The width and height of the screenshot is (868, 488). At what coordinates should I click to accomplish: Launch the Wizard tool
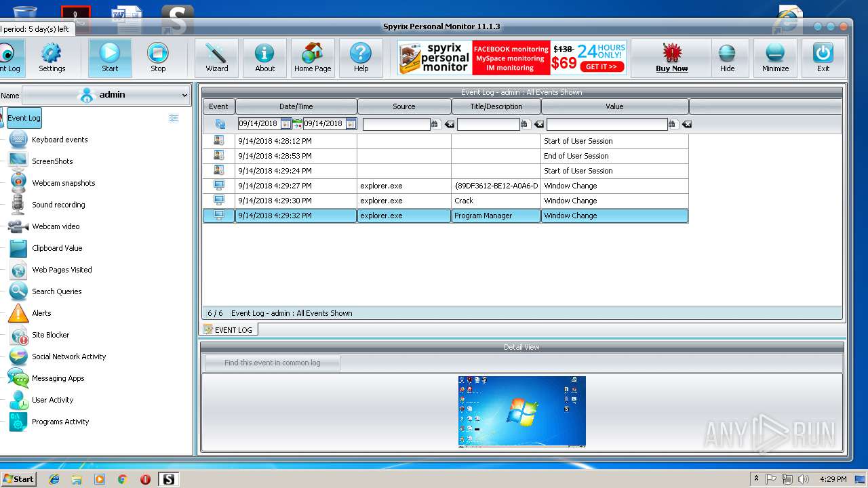tap(217, 58)
